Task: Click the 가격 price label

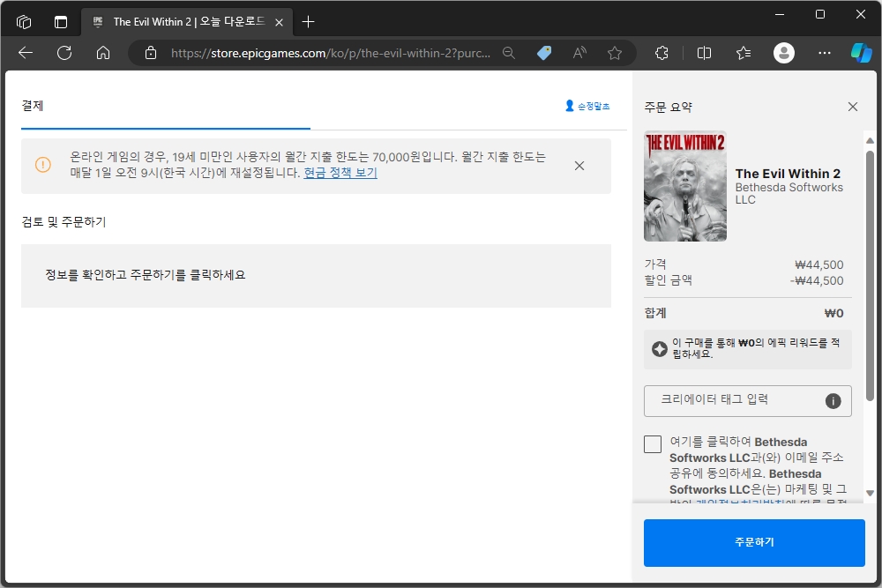Action: tap(655, 264)
